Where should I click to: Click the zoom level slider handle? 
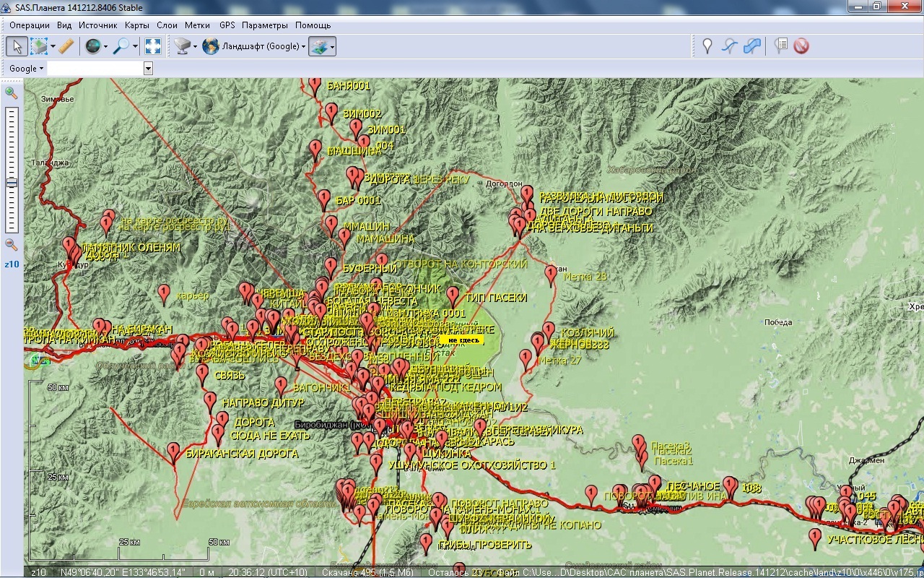click(x=11, y=183)
